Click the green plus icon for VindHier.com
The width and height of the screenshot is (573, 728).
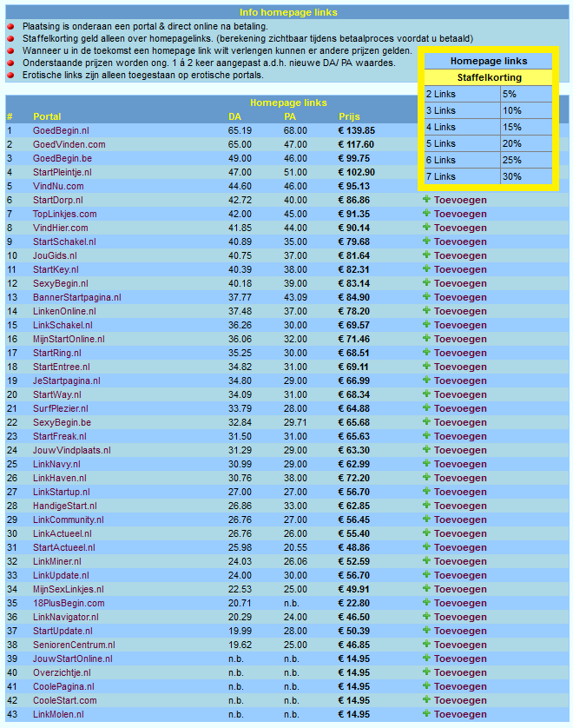pyautogui.click(x=426, y=227)
